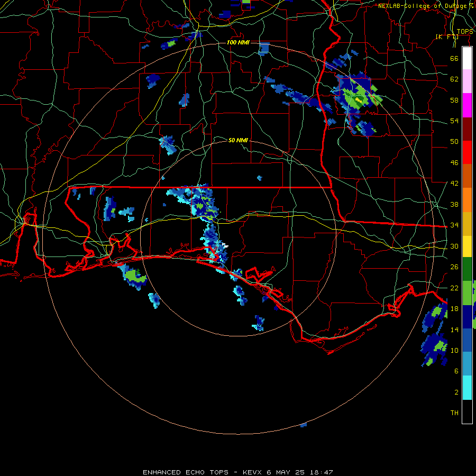Screen dimensions: 476x476
Task: Select the 14 legend value
Action: click(x=454, y=329)
